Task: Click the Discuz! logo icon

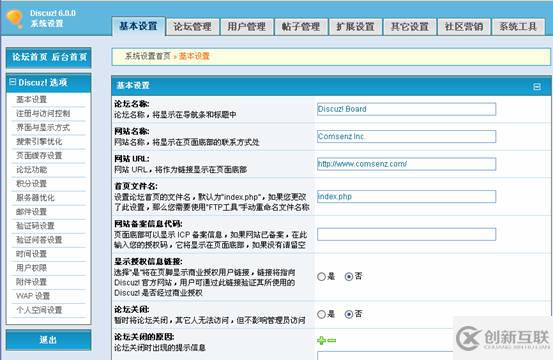Action: coord(15,19)
